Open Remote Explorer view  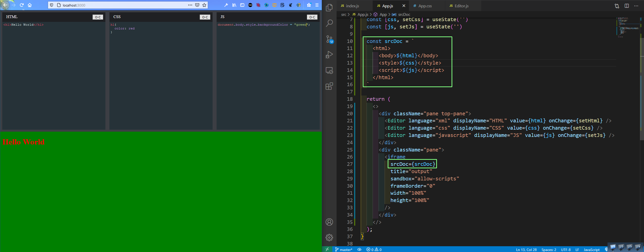[x=329, y=71]
